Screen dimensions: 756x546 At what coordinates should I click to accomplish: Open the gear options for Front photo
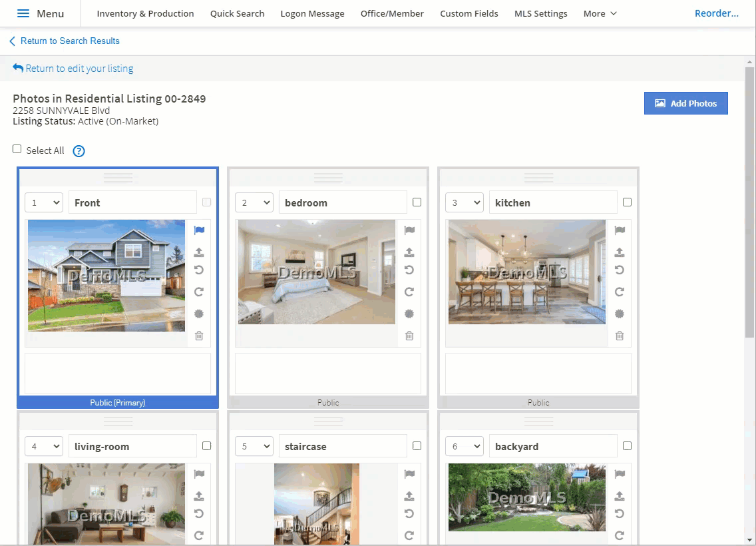(199, 314)
